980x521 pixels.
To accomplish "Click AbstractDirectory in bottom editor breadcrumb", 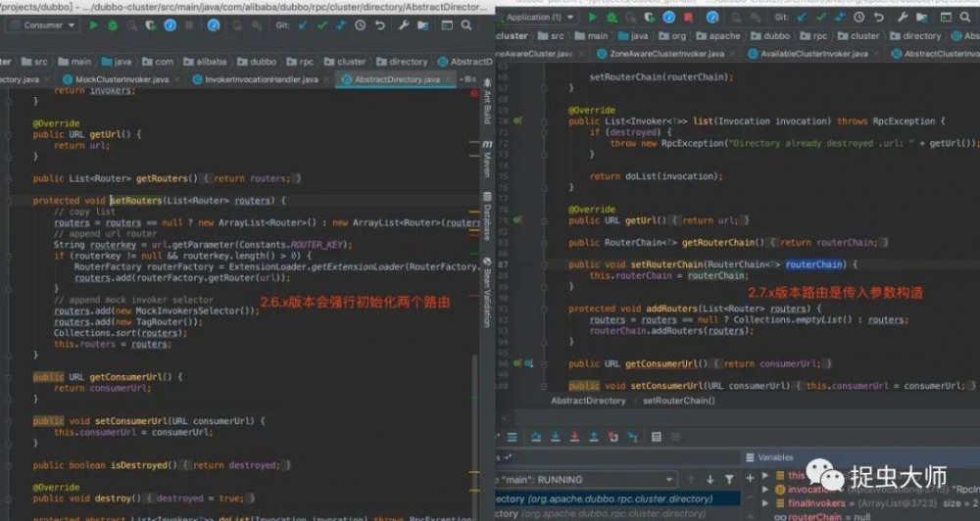I will pos(588,402).
